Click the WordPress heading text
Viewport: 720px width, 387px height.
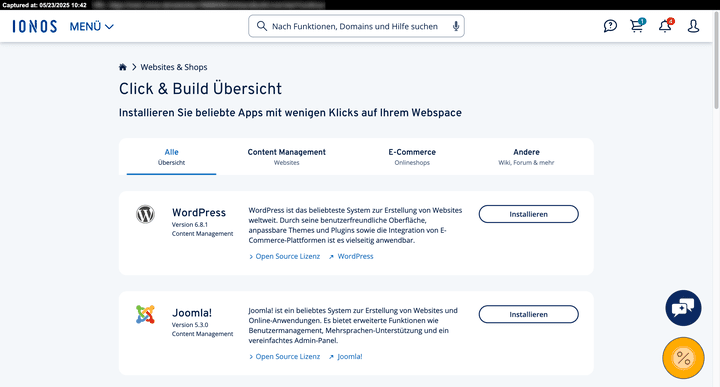pos(199,213)
